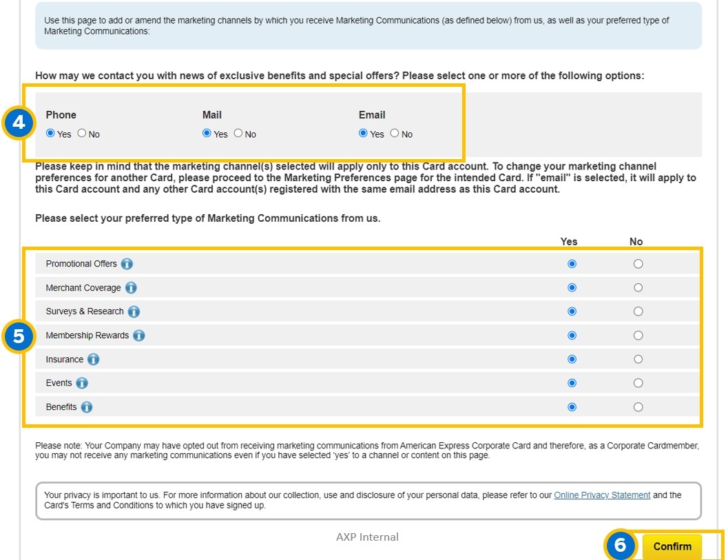Select Yes for Merchant Coverage
728x560 pixels.
click(x=570, y=287)
